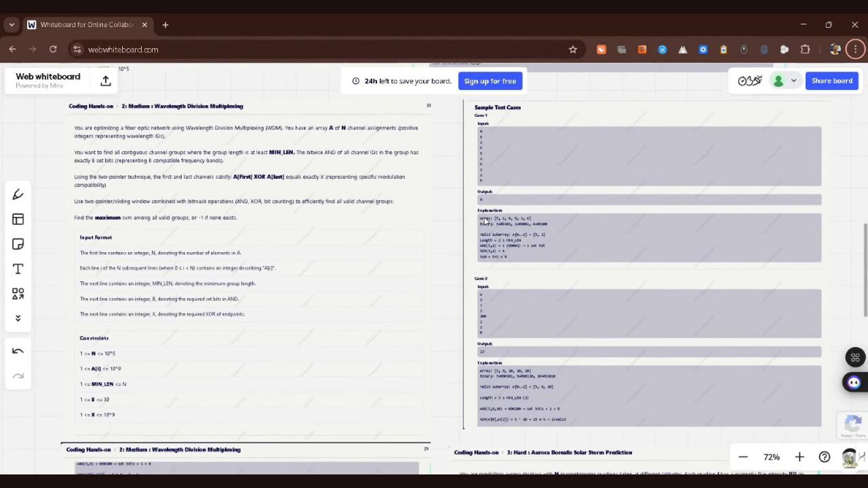
Task: Open a new browser tab
Action: coord(165,24)
